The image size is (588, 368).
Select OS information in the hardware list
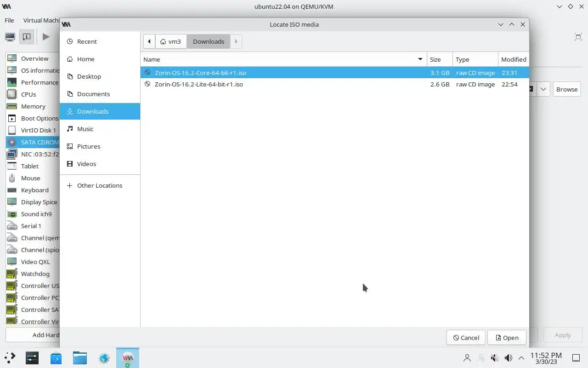point(33,70)
